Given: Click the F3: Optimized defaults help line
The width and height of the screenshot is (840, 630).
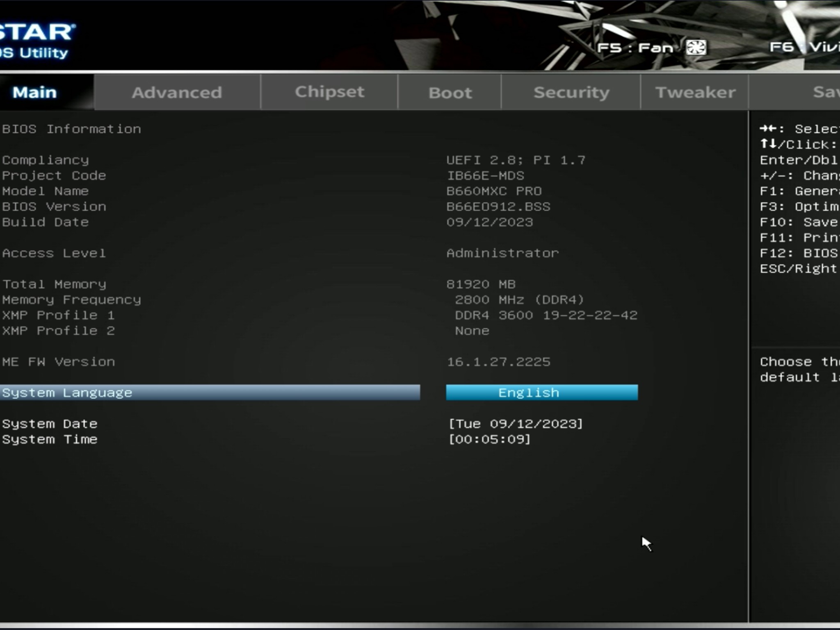Looking at the screenshot, I should pos(798,206).
